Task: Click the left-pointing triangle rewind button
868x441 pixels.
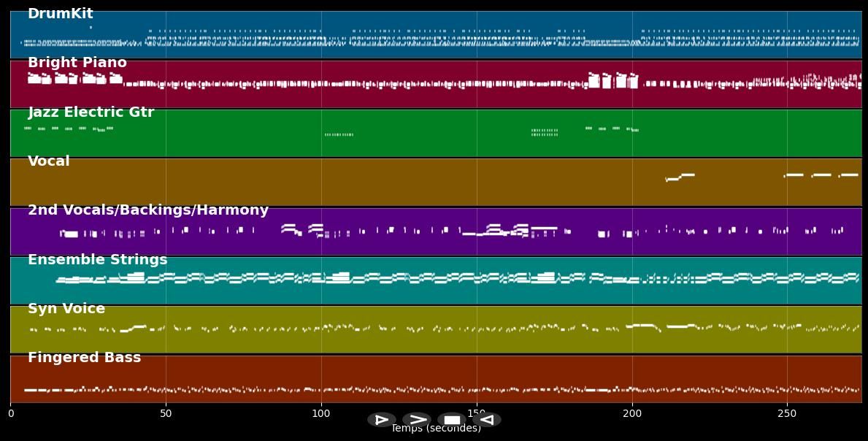Action: click(487, 420)
